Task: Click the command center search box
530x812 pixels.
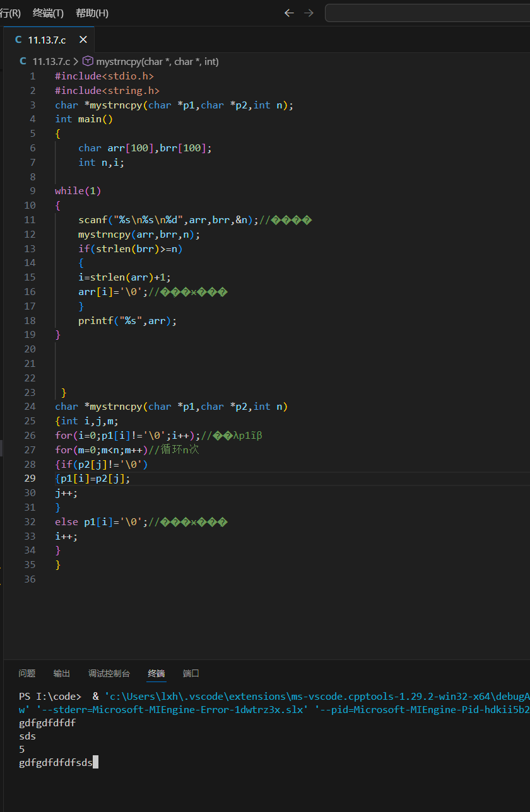Action: [427, 13]
